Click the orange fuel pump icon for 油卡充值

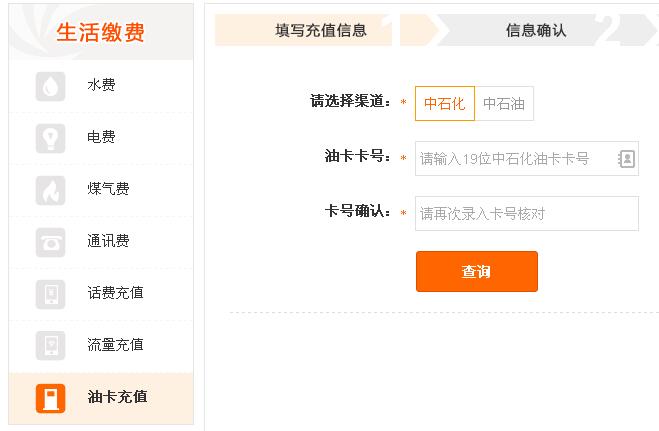click(x=50, y=398)
